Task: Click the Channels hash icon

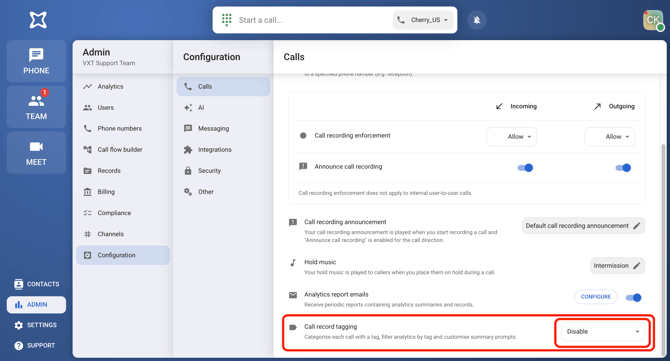Action: (x=88, y=234)
